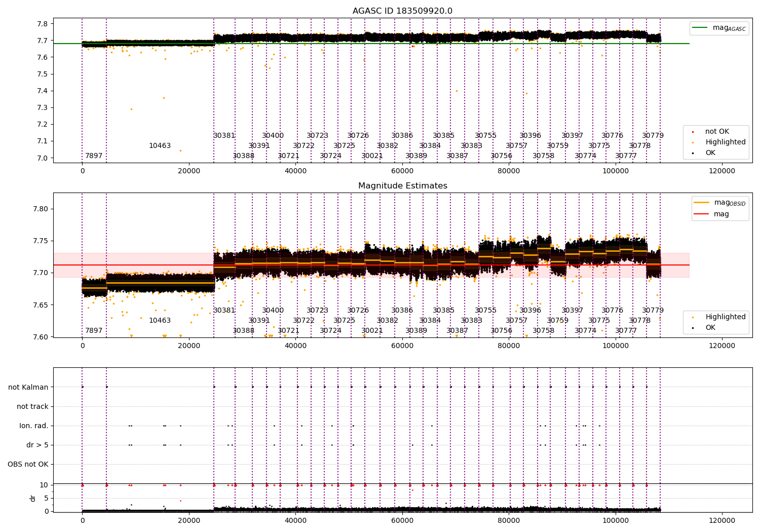Click the 'dr > 5' axis label
The height and width of the screenshot is (532, 760).
(x=37, y=445)
